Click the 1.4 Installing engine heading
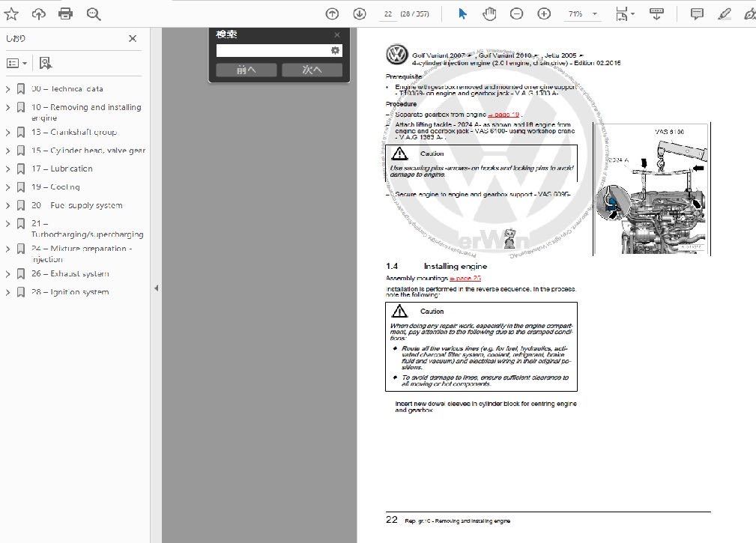Image resolution: width=756 pixels, height=543 pixels. pos(436,266)
